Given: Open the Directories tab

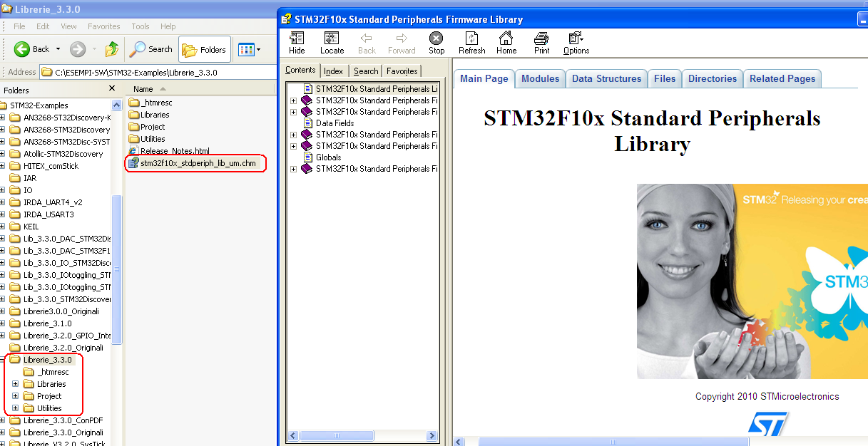Looking at the screenshot, I should coord(713,78).
